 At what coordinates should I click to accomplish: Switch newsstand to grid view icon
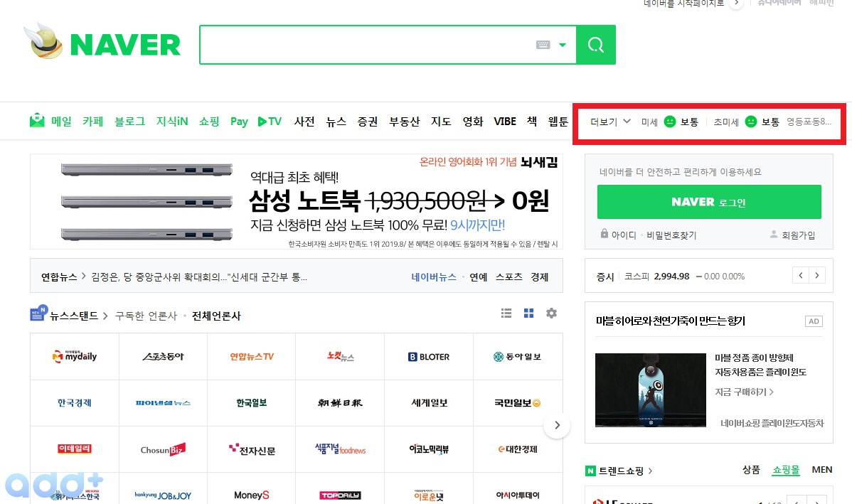point(528,313)
